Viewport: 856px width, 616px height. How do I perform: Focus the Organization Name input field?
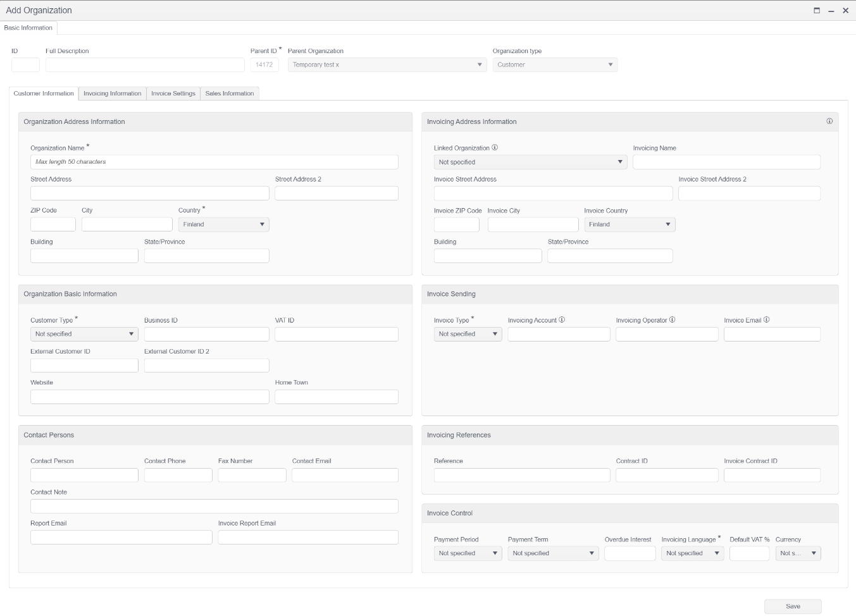click(x=214, y=162)
